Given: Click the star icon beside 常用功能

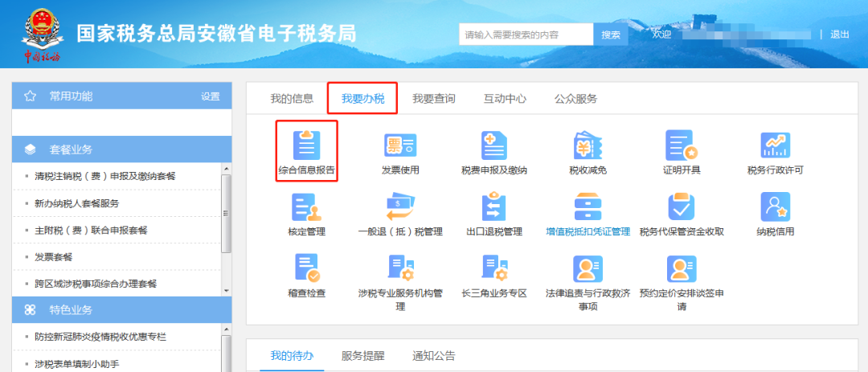Looking at the screenshot, I should (x=30, y=96).
